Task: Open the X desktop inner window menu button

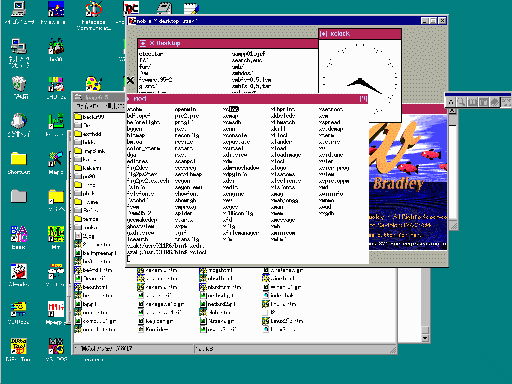Action: click(143, 43)
